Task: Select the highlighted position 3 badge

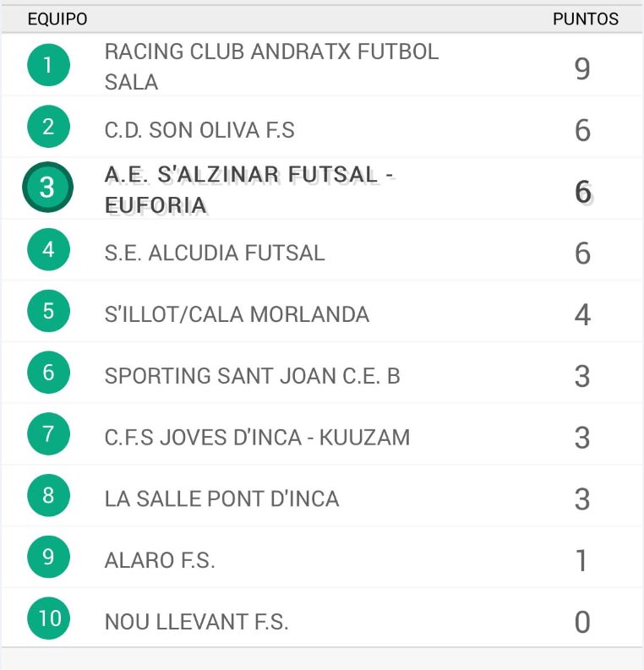Action: pos(48,188)
